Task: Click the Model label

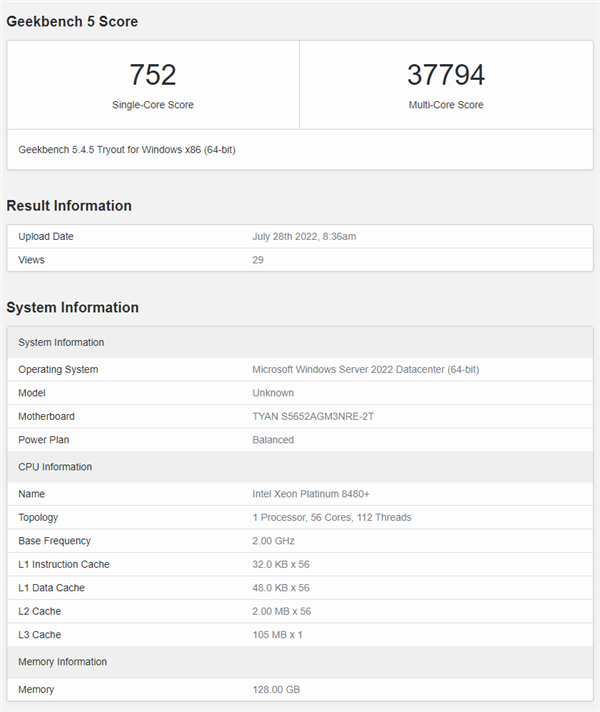Action: click(31, 393)
